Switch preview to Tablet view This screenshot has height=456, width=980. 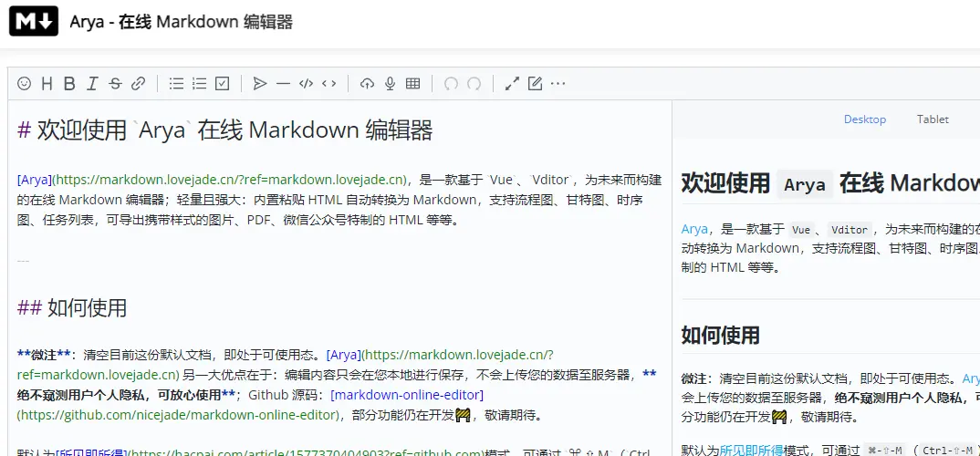pyautogui.click(x=933, y=119)
